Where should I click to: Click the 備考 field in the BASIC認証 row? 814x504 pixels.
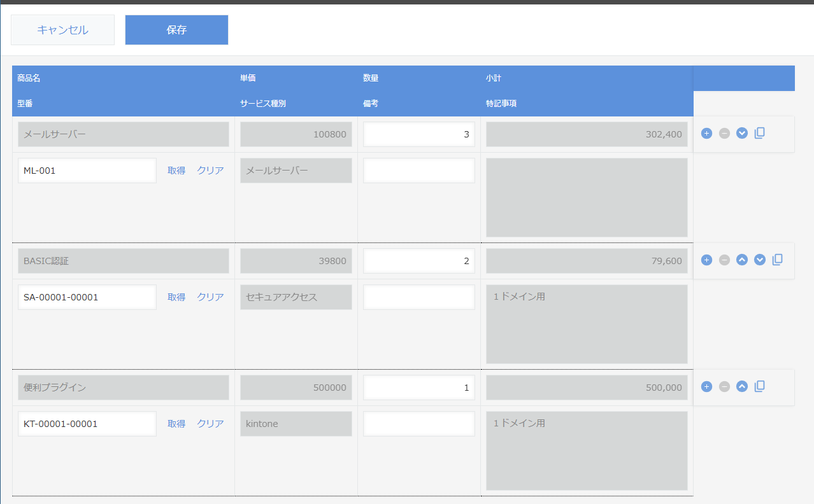pos(418,297)
